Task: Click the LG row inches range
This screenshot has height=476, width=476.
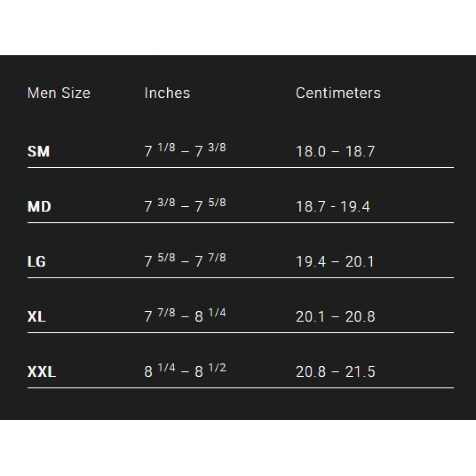Action: (x=185, y=261)
